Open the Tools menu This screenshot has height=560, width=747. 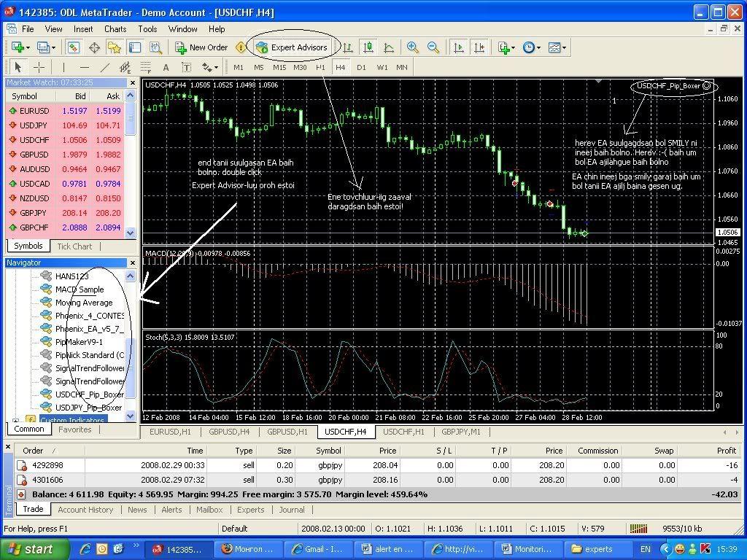coord(147,29)
